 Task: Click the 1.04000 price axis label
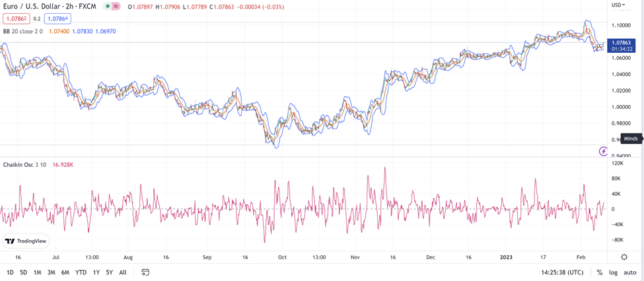coord(621,75)
